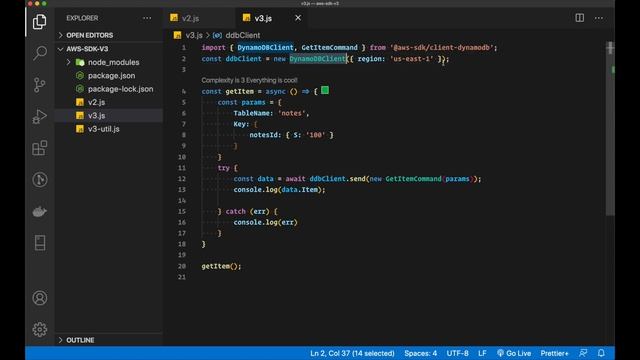Click Ln 2, Col 37 status item
Screen dimensions: 640x360
coord(352,353)
